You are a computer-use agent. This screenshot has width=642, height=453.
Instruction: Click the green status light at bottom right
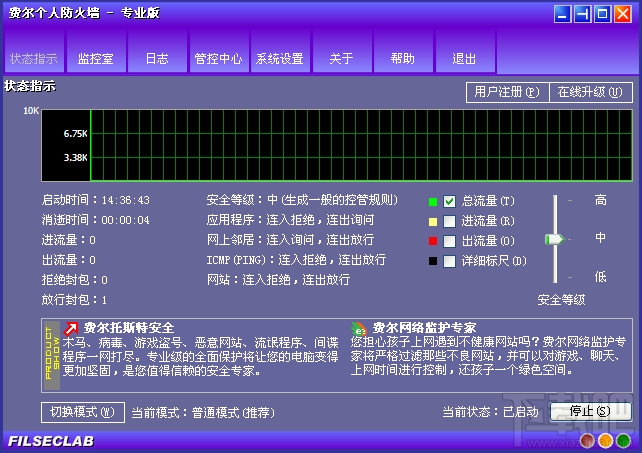click(x=623, y=440)
